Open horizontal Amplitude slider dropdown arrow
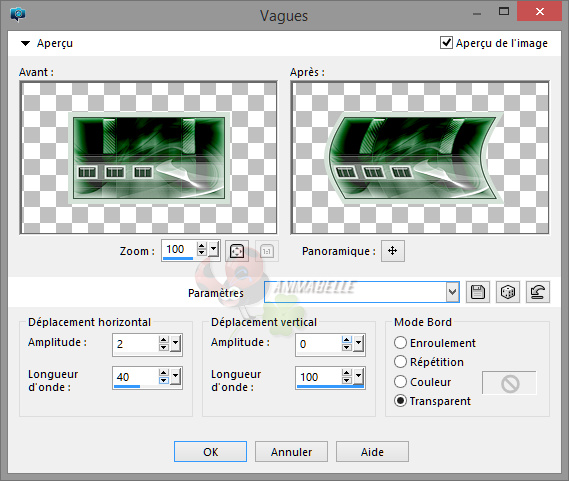569x481 pixels. coord(176,343)
